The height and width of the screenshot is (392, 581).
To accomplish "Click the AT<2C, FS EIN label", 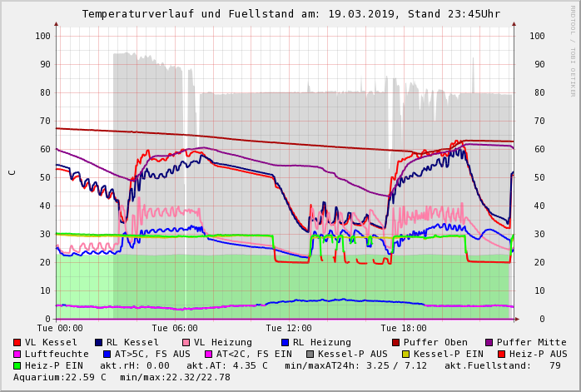I will tap(254, 355).
